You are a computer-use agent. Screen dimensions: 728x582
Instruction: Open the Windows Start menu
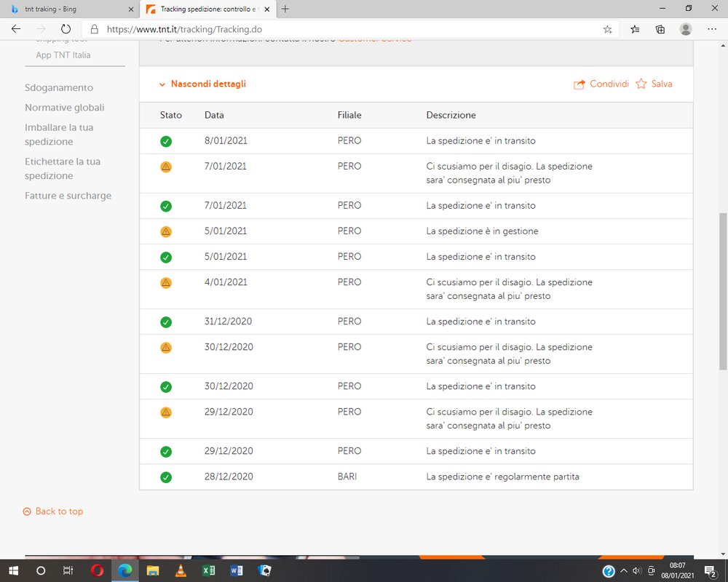[13, 570]
